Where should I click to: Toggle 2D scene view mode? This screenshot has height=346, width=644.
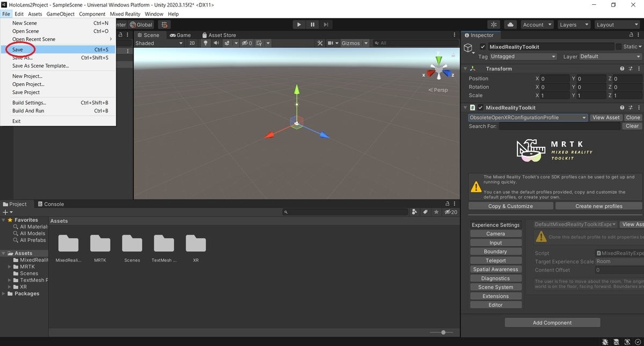click(x=192, y=43)
